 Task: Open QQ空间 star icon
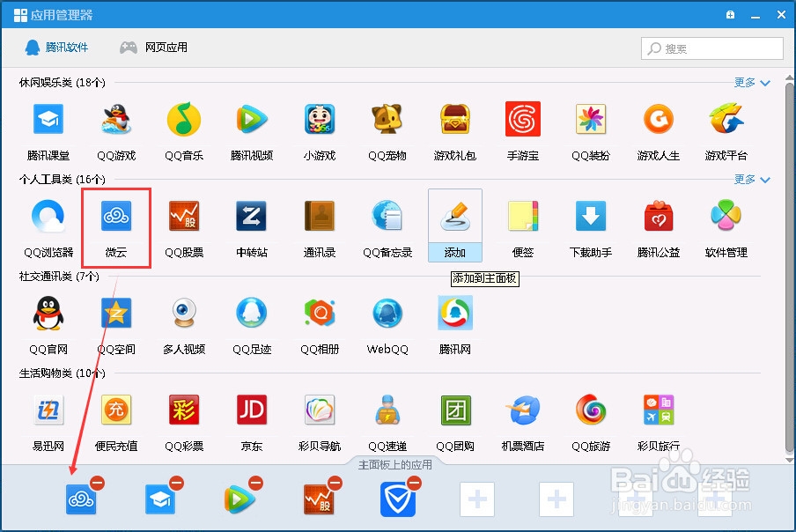point(116,314)
